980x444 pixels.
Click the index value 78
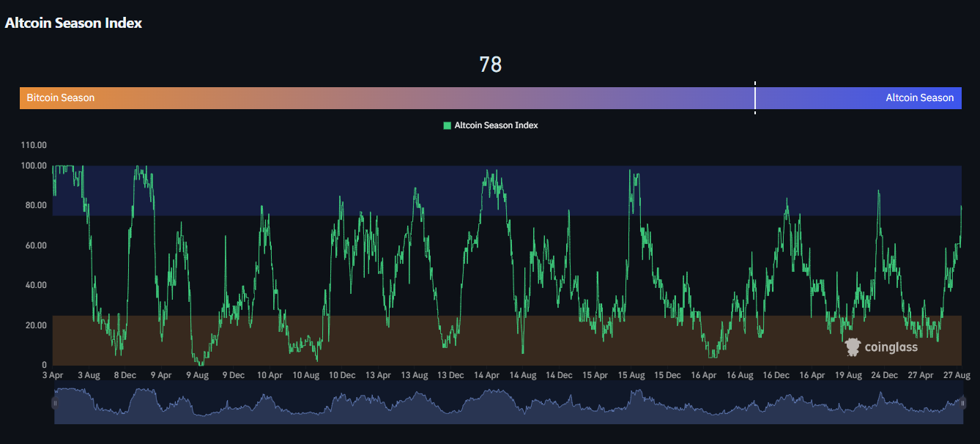(x=490, y=64)
